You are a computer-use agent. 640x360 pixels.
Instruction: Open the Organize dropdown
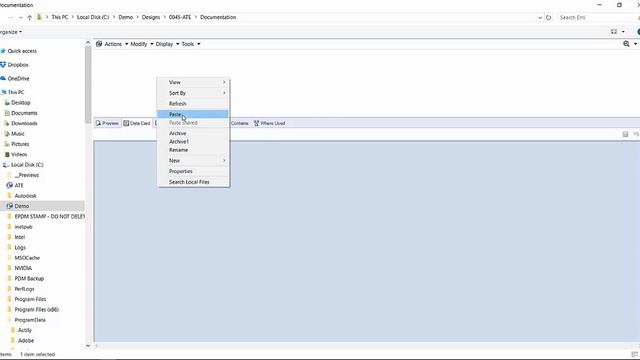pos(11,32)
